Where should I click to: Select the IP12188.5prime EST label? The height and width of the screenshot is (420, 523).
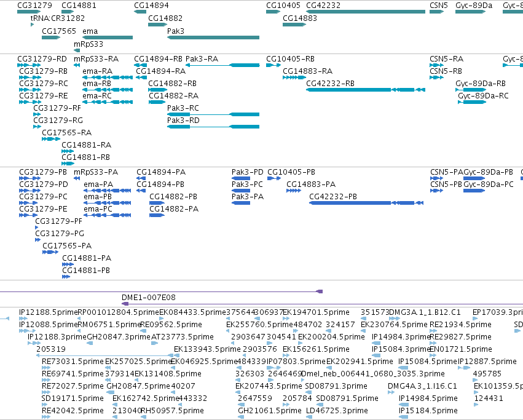pyautogui.click(x=49, y=312)
